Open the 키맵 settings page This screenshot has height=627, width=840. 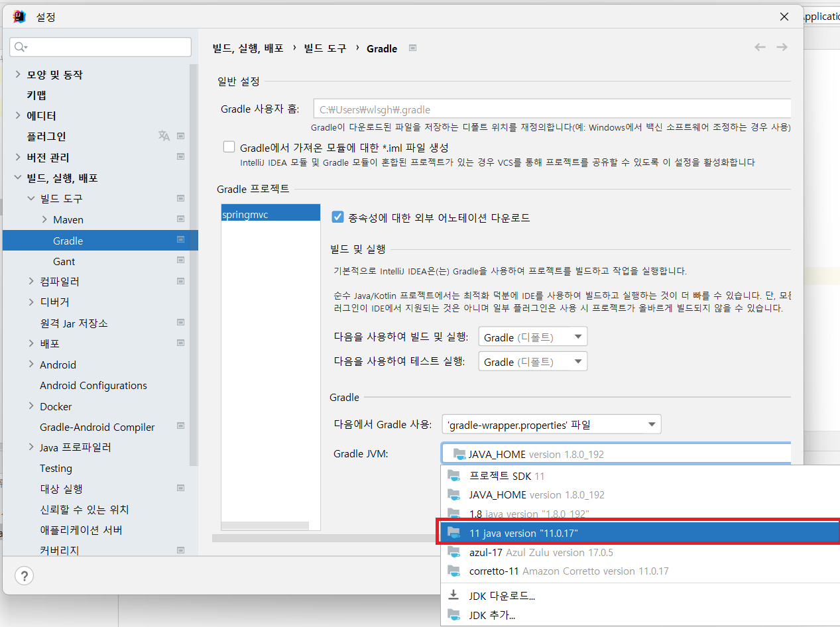[36, 95]
